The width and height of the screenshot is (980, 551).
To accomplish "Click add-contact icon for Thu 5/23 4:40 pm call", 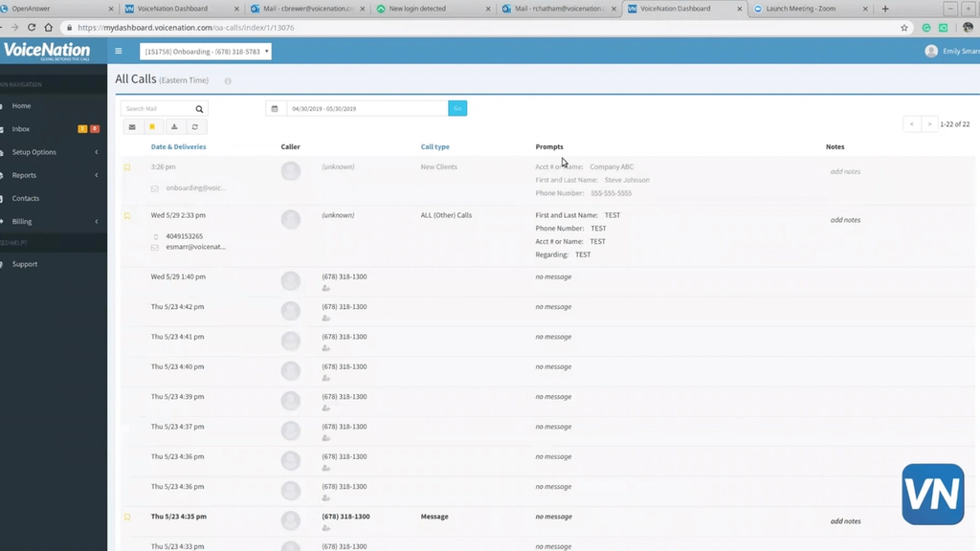I will tap(325, 378).
